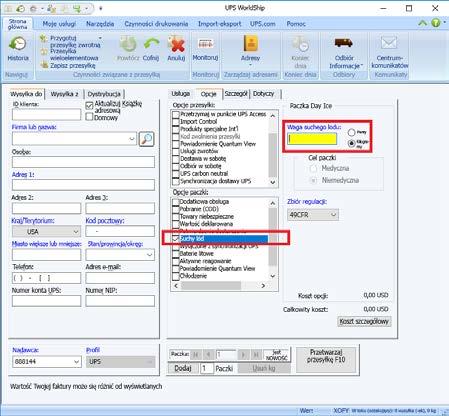
Task: Expand the Nadawca 888144 dropdown
Action: (47, 362)
